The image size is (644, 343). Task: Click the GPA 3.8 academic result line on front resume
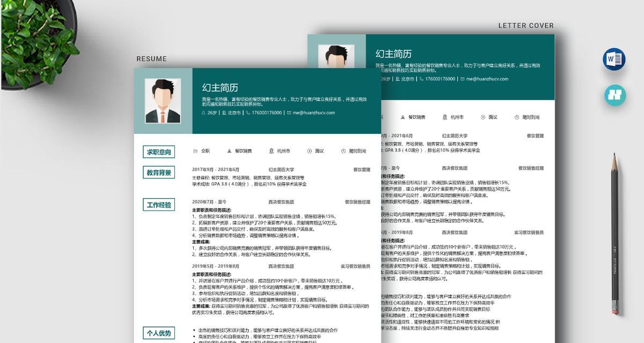click(250, 184)
